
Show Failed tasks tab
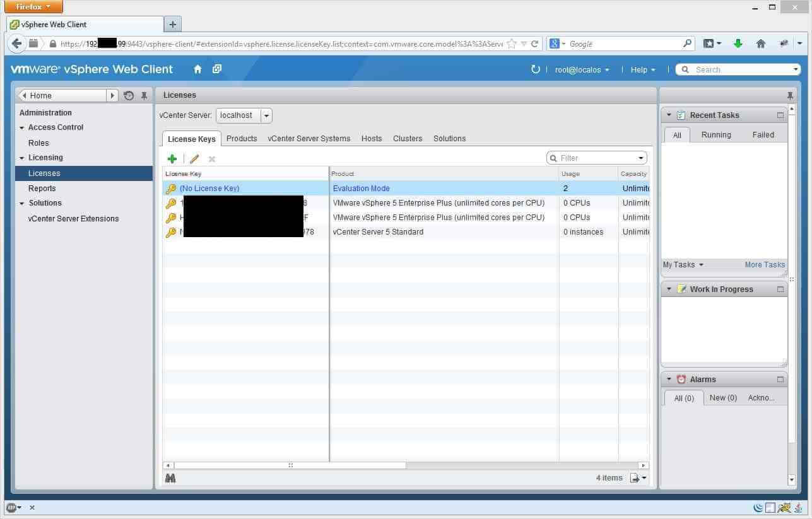point(763,135)
